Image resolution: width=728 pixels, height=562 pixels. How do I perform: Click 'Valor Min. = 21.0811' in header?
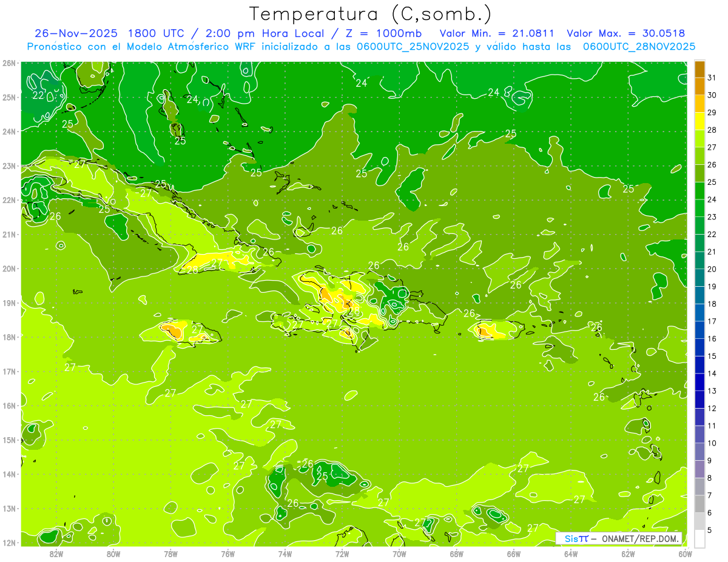pyautogui.click(x=497, y=33)
